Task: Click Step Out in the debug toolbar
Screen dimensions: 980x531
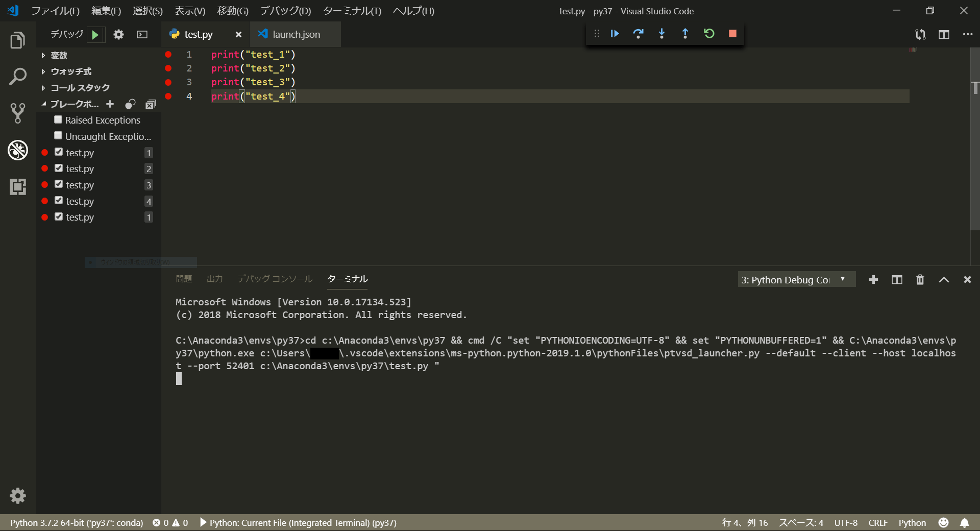Action: click(685, 34)
